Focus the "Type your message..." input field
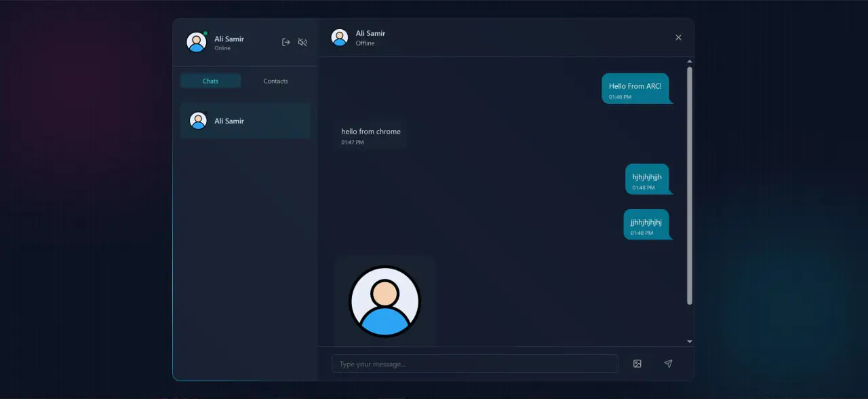868x399 pixels. coord(475,364)
